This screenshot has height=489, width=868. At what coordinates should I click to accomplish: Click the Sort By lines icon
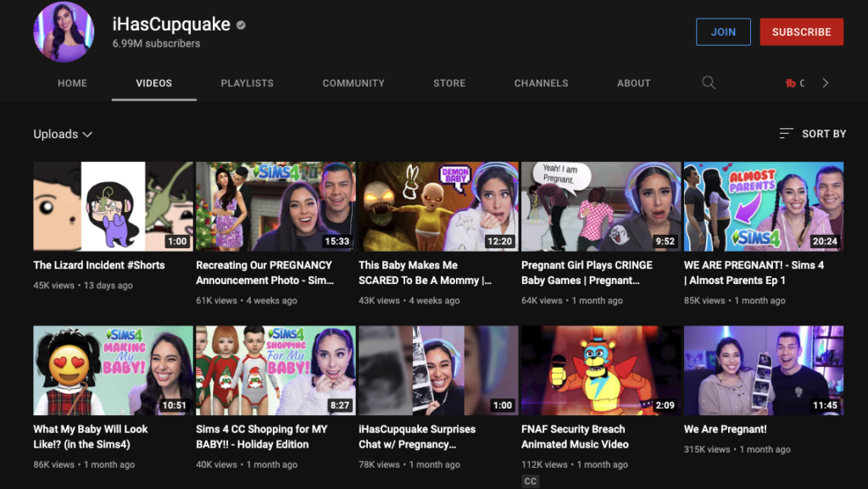coord(786,133)
